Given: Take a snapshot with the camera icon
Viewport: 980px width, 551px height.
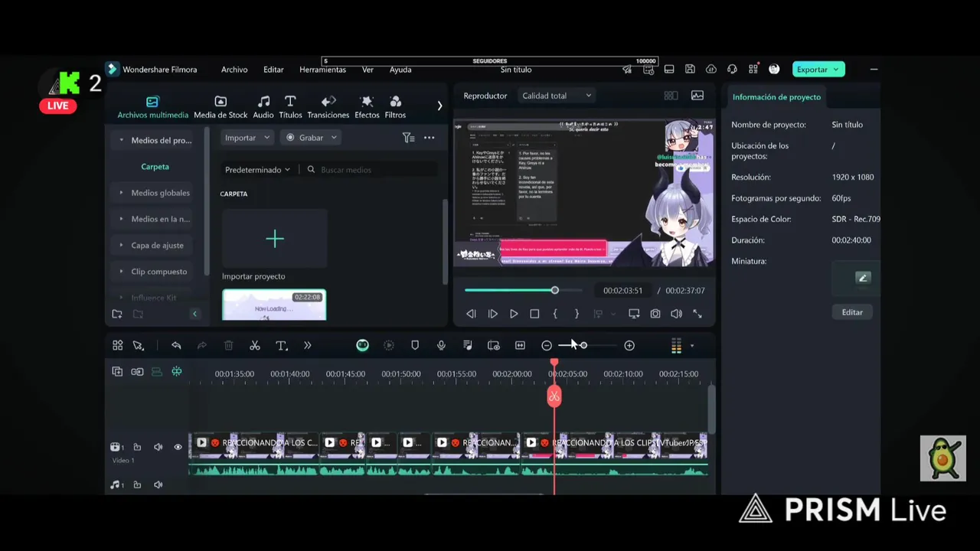Looking at the screenshot, I should 655,314.
